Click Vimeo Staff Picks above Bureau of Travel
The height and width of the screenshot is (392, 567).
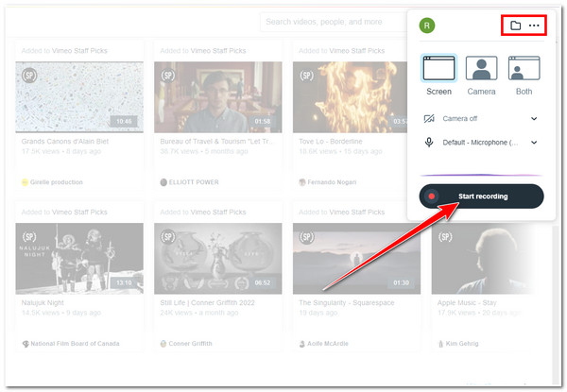[218, 51]
